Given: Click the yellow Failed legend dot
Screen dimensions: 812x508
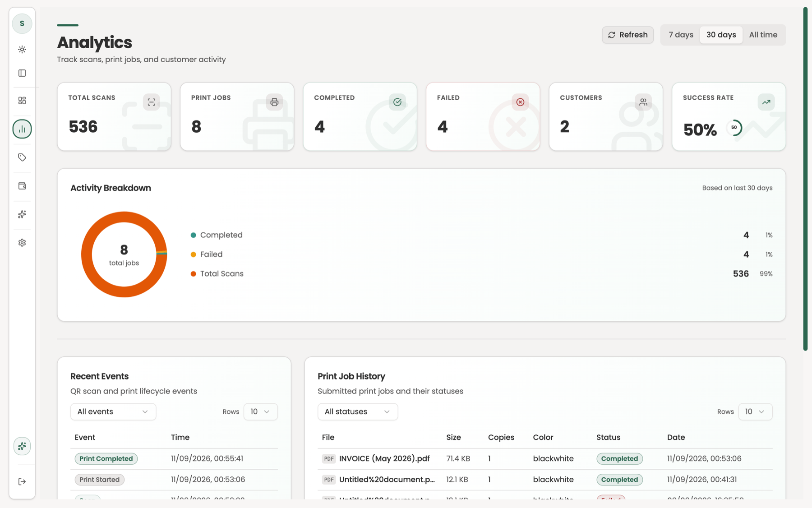Looking at the screenshot, I should coord(193,254).
